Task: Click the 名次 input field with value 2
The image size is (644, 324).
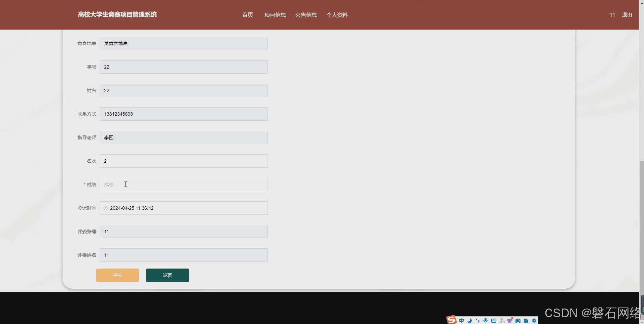Action: click(x=184, y=161)
